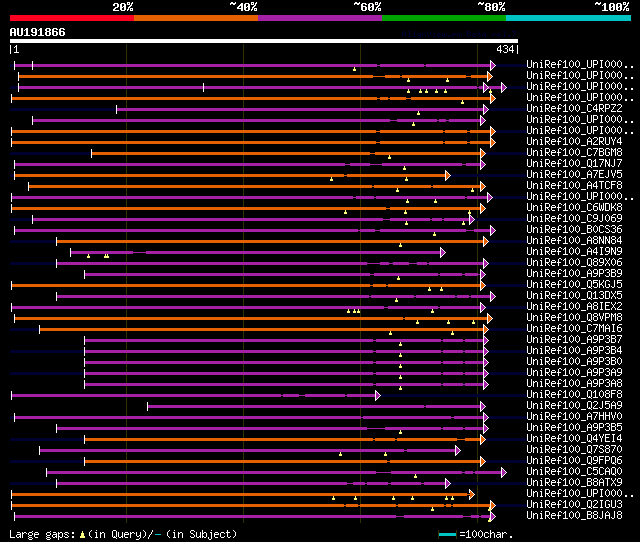Click the UniRef100_A8IEX2 label
Screen dimensions: 640x542
574,307
